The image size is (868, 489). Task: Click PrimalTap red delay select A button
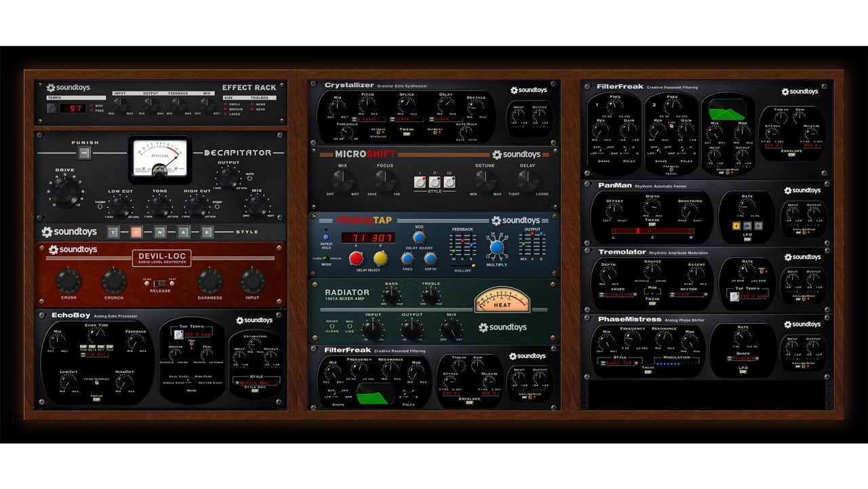[356, 258]
